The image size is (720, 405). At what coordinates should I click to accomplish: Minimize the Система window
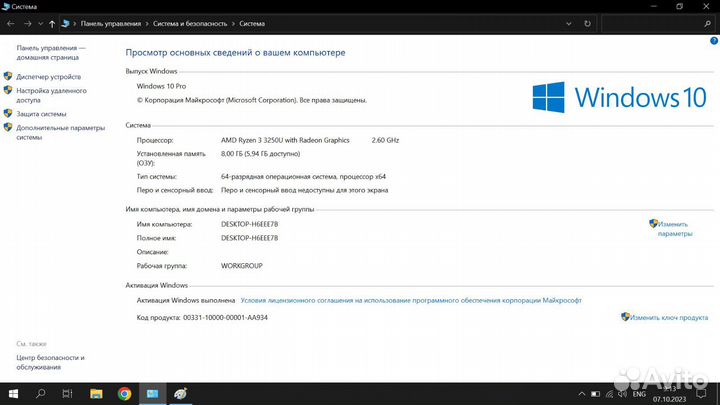(x=654, y=6)
